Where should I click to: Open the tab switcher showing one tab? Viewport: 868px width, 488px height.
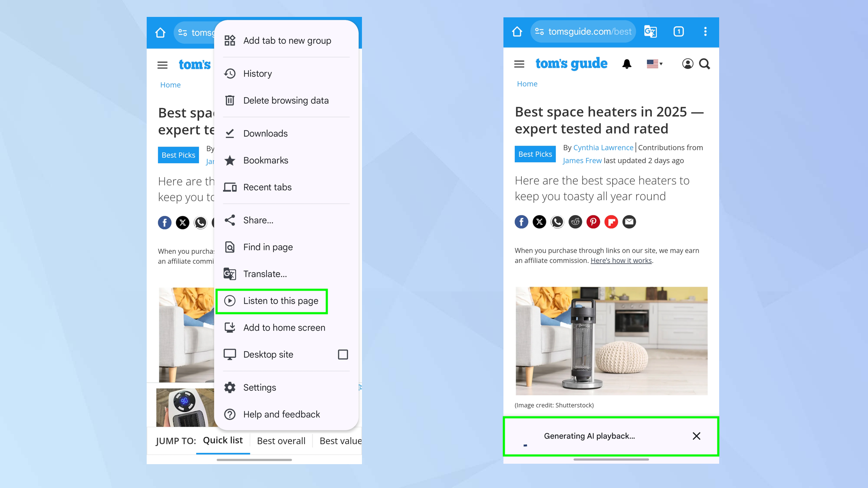678,31
